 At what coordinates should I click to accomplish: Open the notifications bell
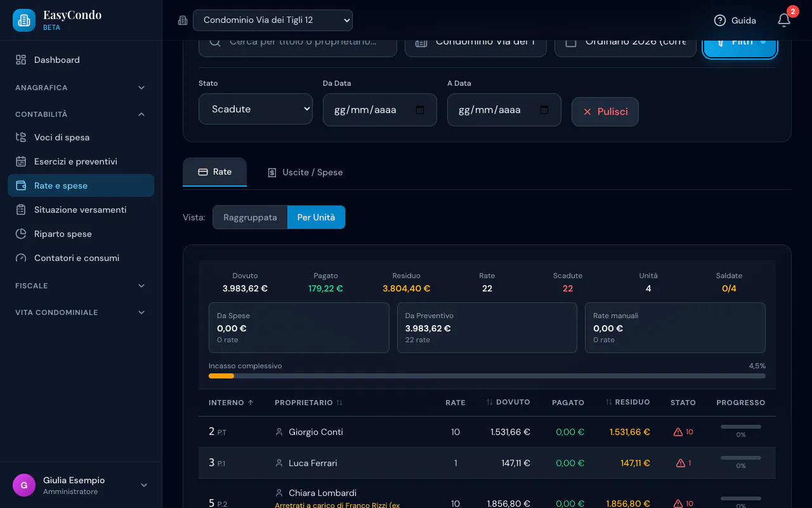point(784,20)
